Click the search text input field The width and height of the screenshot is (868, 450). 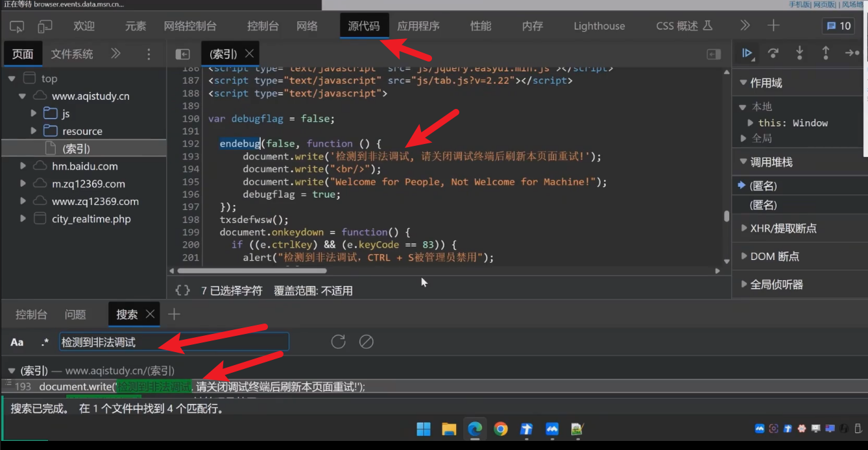point(174,342)
